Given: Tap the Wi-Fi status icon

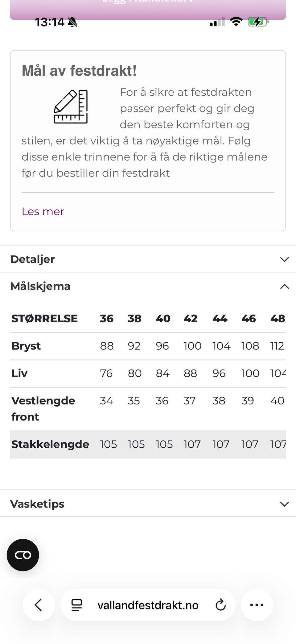Looking at the screenshot, I should click(x=236, y=22).
